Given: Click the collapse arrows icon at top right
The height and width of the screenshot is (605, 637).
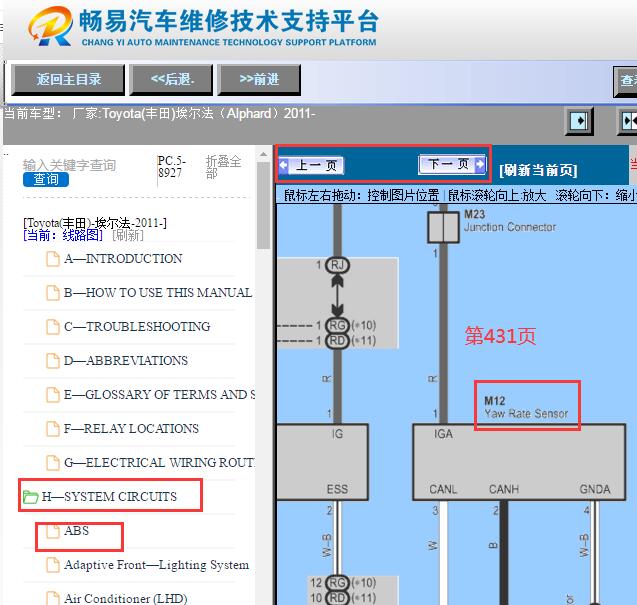Looking at the screenshot, I should tap(628, 121).
